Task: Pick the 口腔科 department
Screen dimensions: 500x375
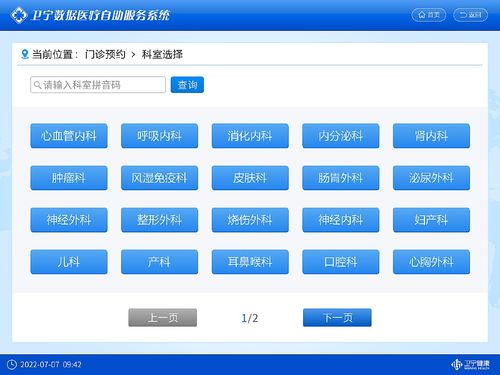Action: coord(341,262)
